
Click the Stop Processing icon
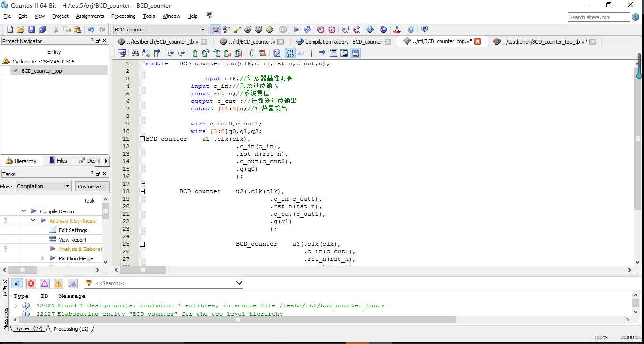tap(283, 30)
